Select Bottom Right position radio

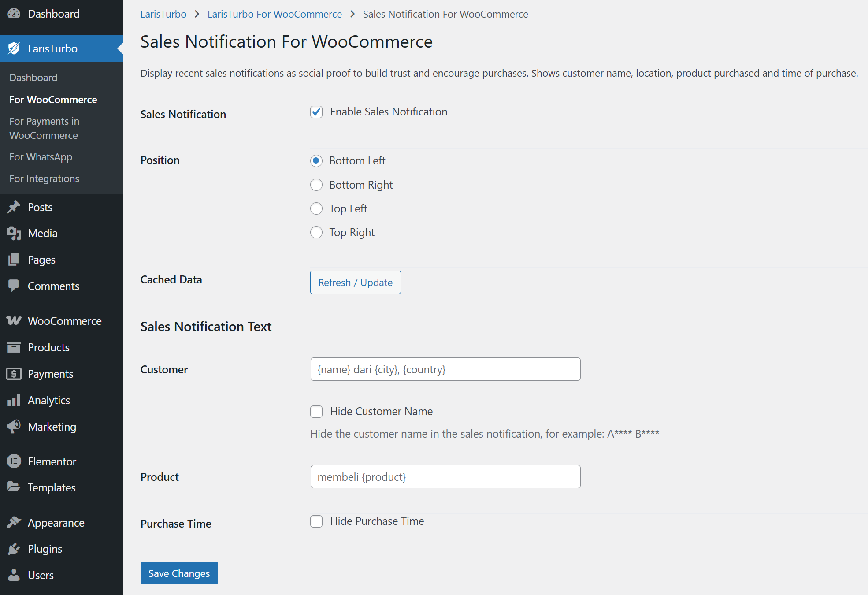point(316,185)
